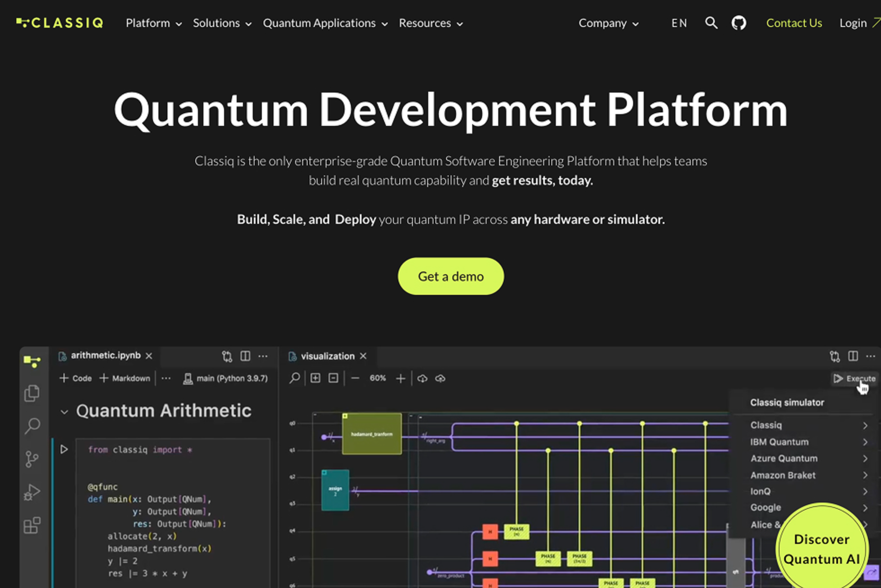
Task: Select Amazon Braket from execute menu
Action: [x=783, y=475]
